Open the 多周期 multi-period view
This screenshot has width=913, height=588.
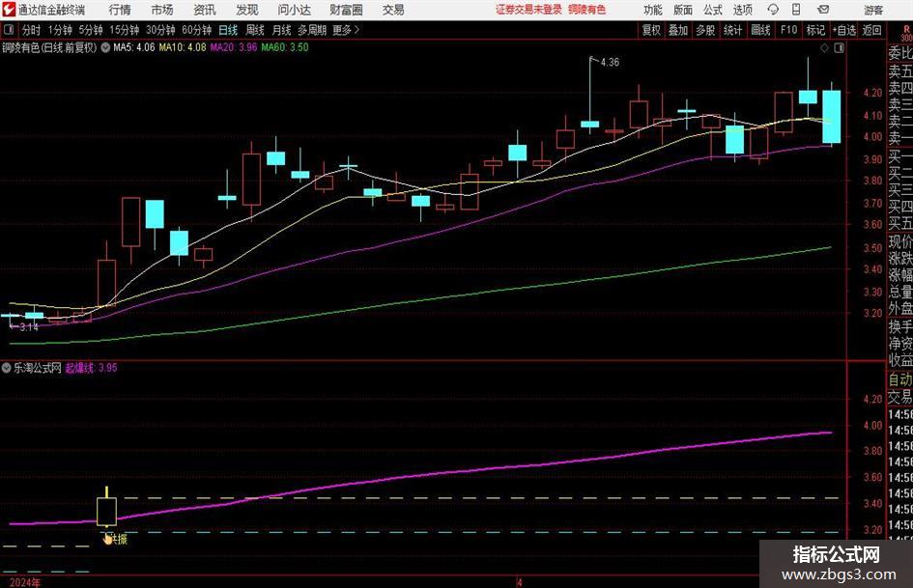pos(312,30)
